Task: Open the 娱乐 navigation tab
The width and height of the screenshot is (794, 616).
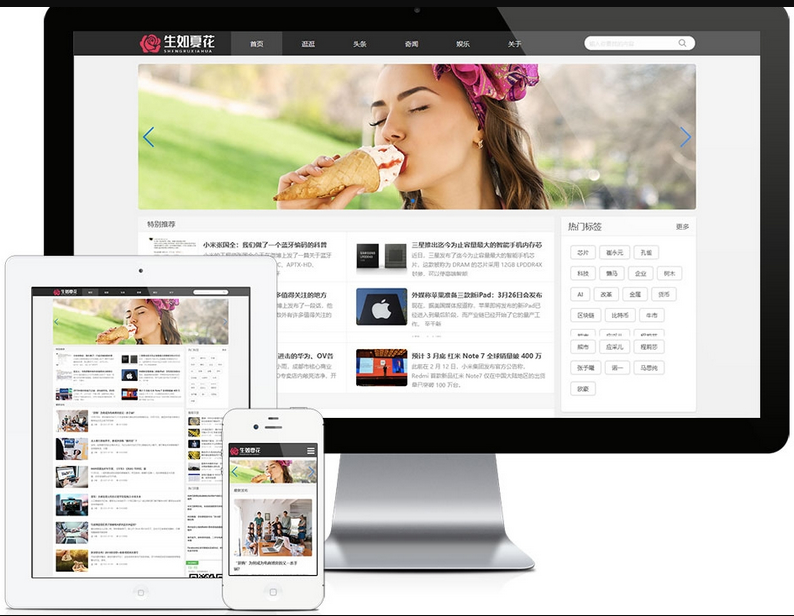Action: pos(463,44)
